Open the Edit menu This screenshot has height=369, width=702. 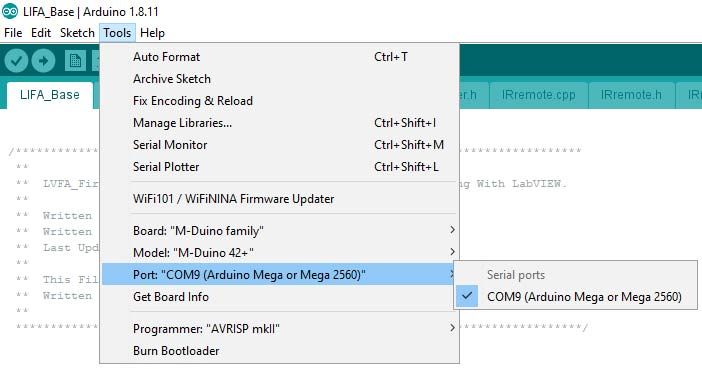pos(41,33)
